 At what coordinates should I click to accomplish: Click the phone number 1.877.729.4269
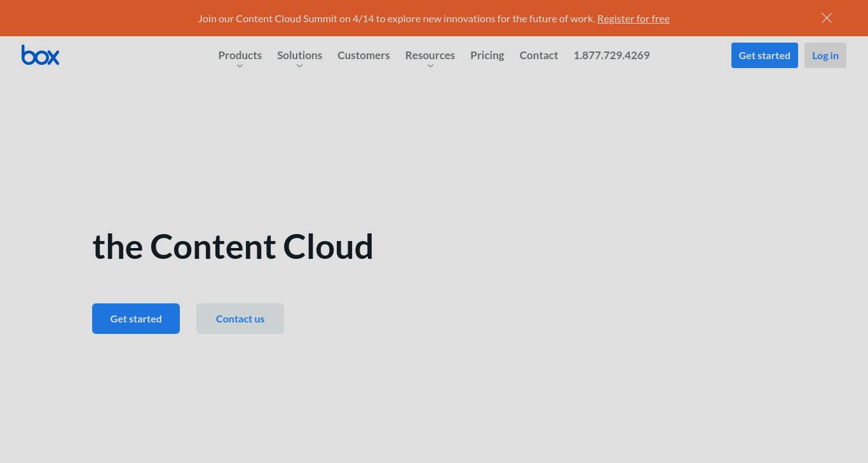tap(611, 55)
